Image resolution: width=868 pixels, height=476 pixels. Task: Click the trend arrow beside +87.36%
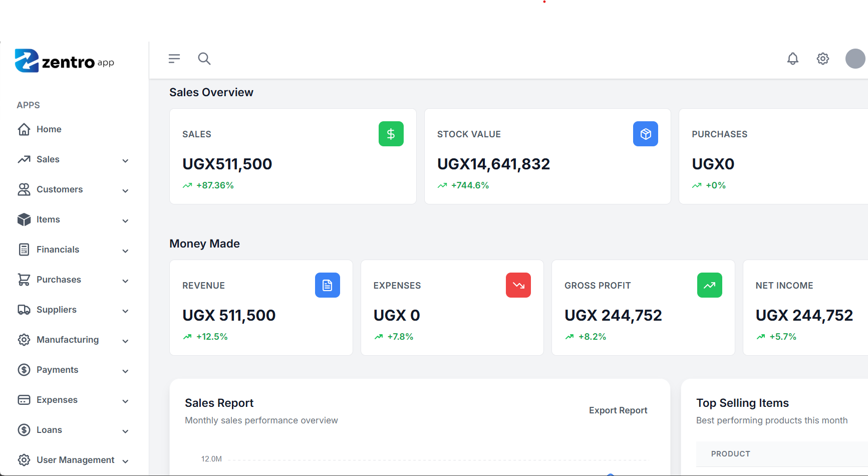pos(187,185)
